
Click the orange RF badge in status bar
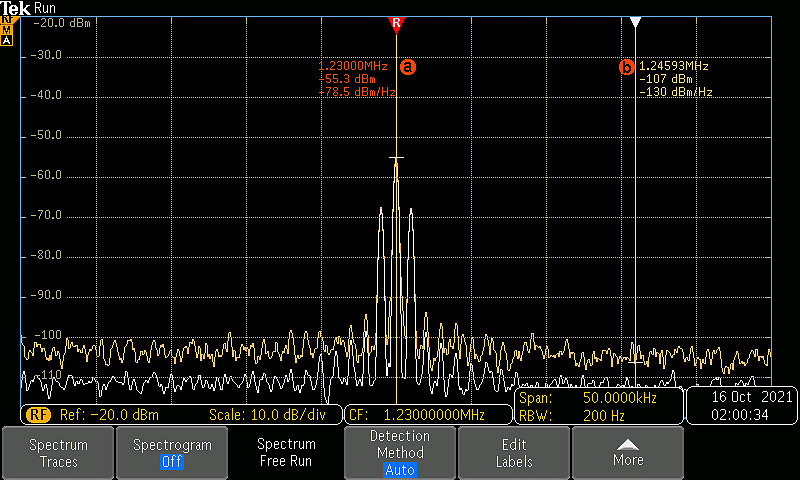pyautogui.click(x=38, y=415)
